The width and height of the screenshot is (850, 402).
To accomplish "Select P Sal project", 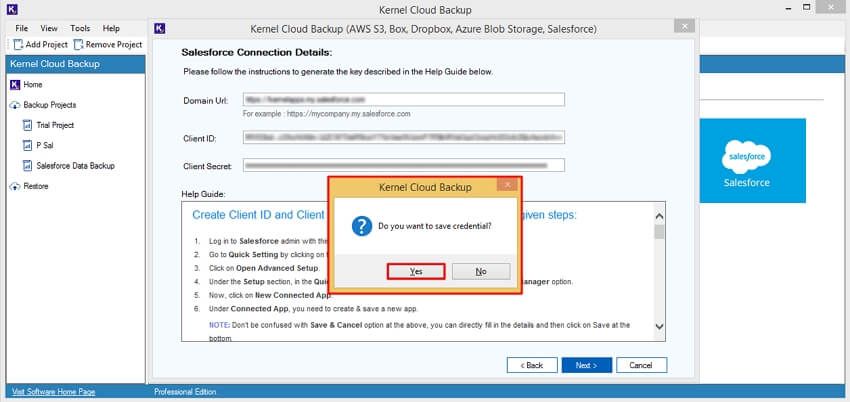I will click(44, 145).
